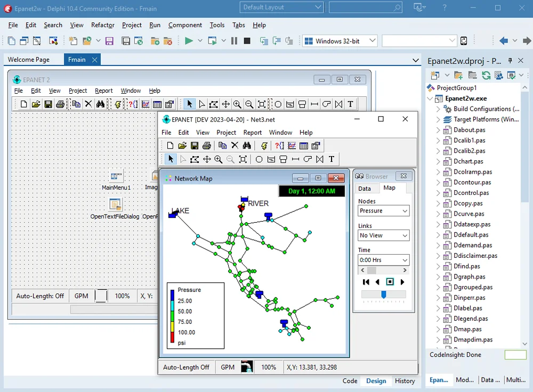Switch to the Data tab in Browser
The image size is (533, 392).
pos(365,189)
